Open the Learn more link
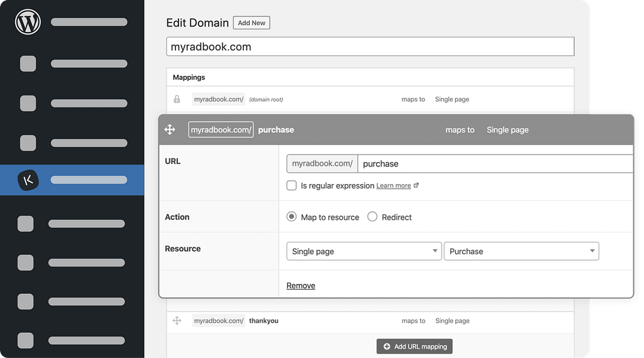Image resolution: width=644 pixels, height=358 pixels. click(x=394, y=186)
